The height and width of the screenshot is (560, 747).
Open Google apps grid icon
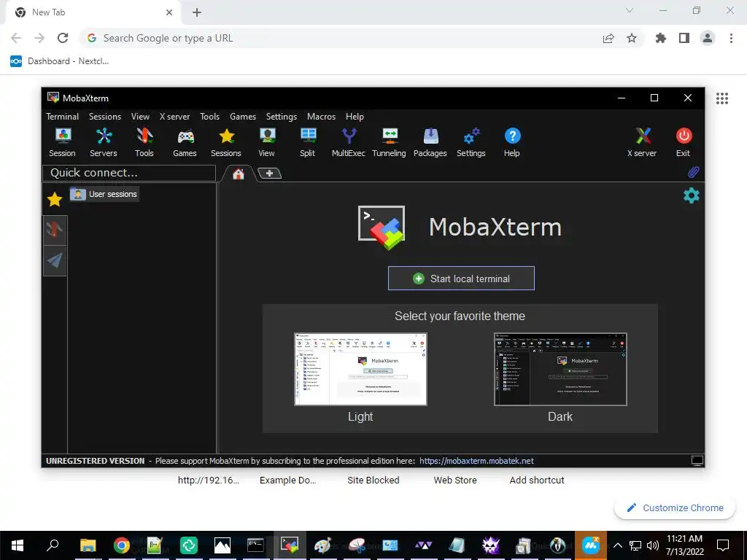point(722,98)
